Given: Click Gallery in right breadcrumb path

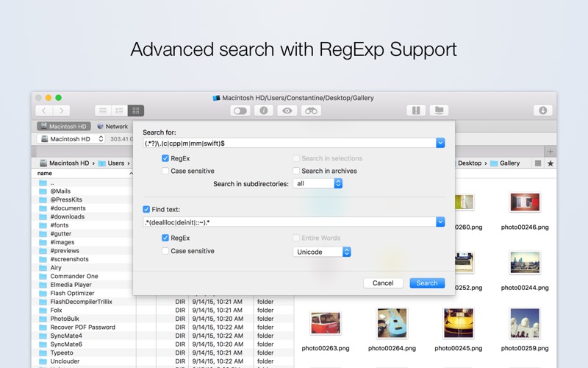Looking at the screenshot, I should pos(505,163).
